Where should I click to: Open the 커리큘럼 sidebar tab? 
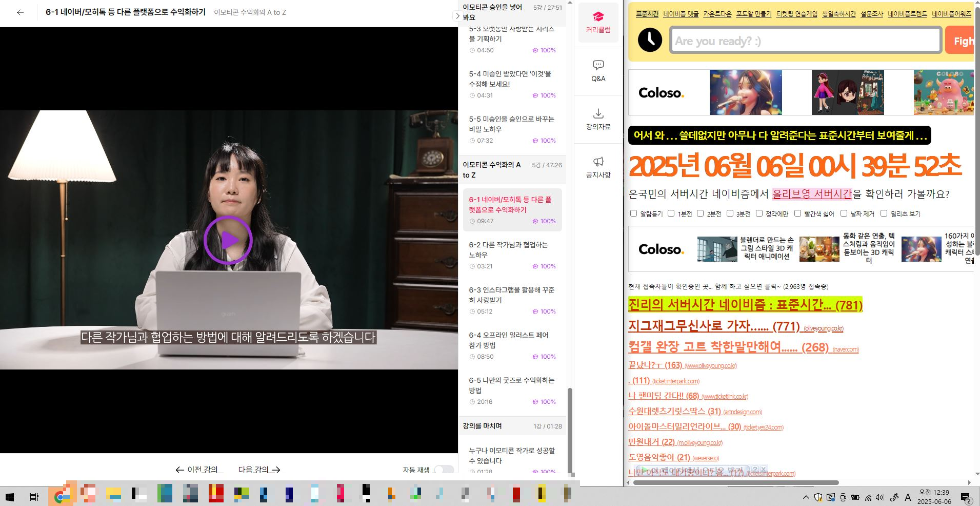[598, 23]
